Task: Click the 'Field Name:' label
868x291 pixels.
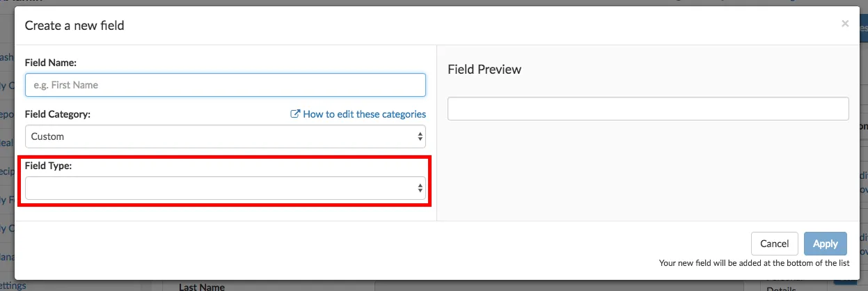Action: (50, 63)
